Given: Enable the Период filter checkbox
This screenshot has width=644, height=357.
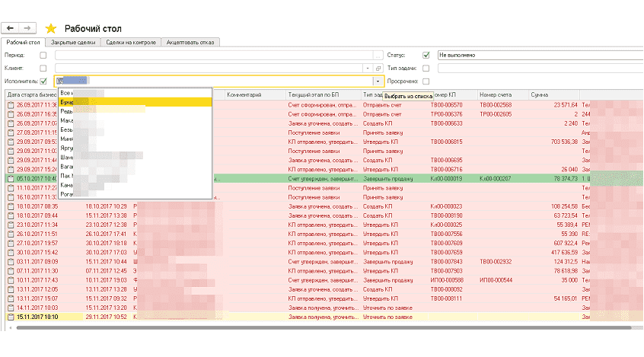Looking at the screenshot, I should pos(43,55).
